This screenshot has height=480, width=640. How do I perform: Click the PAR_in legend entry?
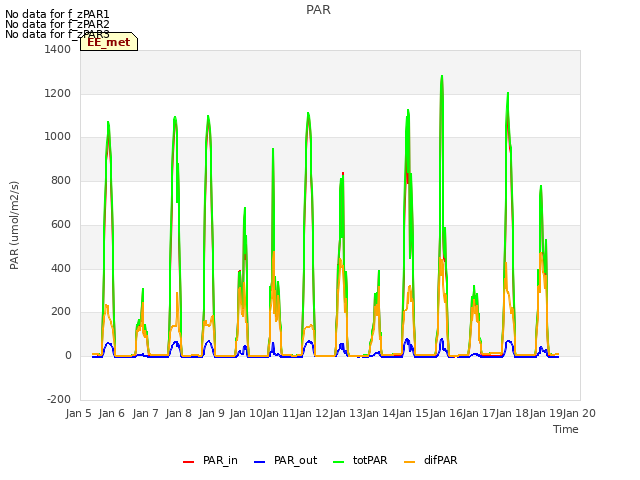(210, 460)
